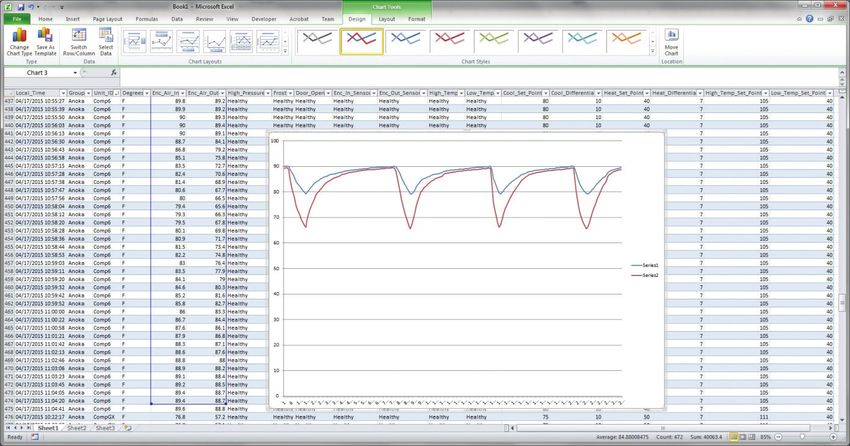The image size is (850, 446).
Task: Switch to the Home tab
Action: (46, 19)
